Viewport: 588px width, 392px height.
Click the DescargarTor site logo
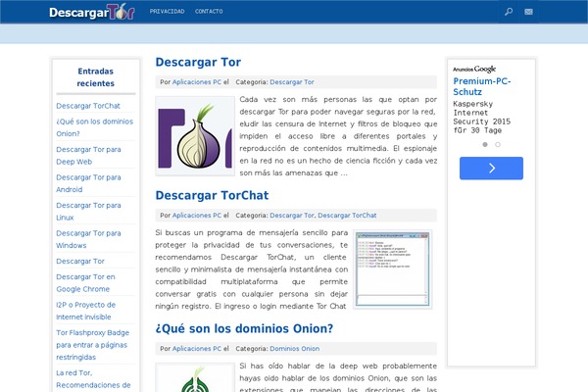tap(92, 12)
